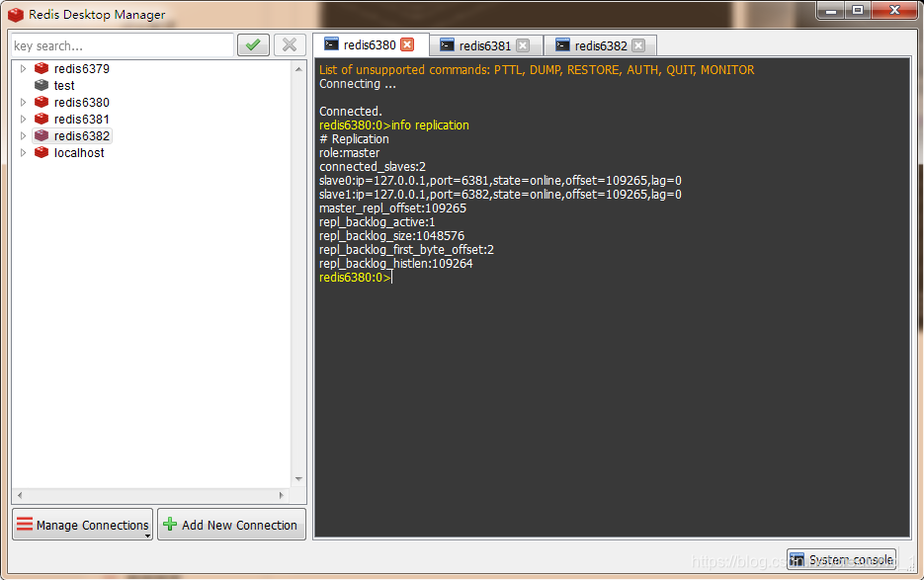Click the repl_backlog_histlen:109264 line
Viewport: 924px width, 580px height.
point(396,264)
